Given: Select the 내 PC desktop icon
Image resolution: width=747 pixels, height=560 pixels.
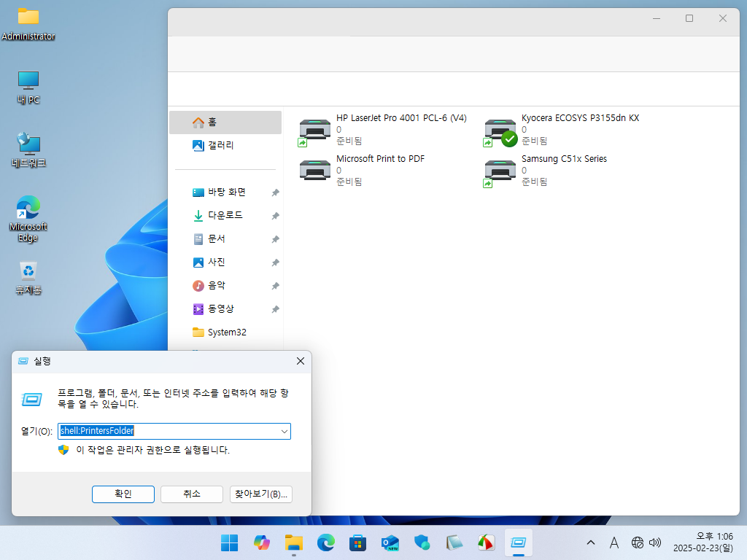Looking at the screenshot, I should (x=28, y=87).
